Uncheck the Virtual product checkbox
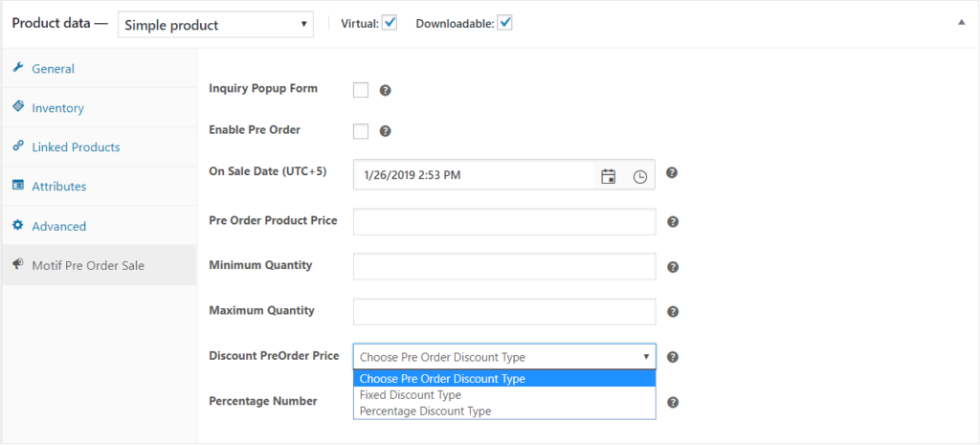This screenshot has height=445, width=980. point(390,23)
